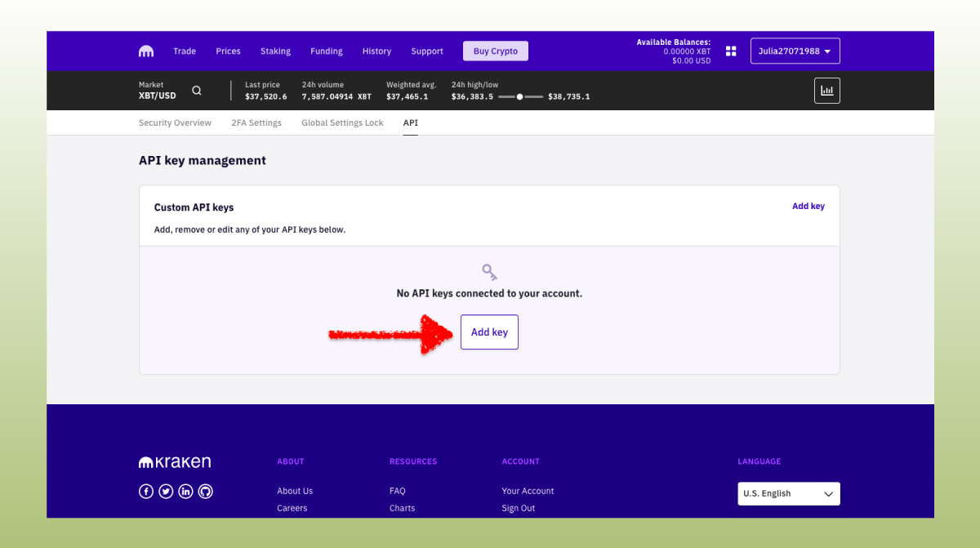Image resolution: width=980 pixels, height=548 pixels.
Task: Open the market search magnifier icon
Action: point(196,91)
